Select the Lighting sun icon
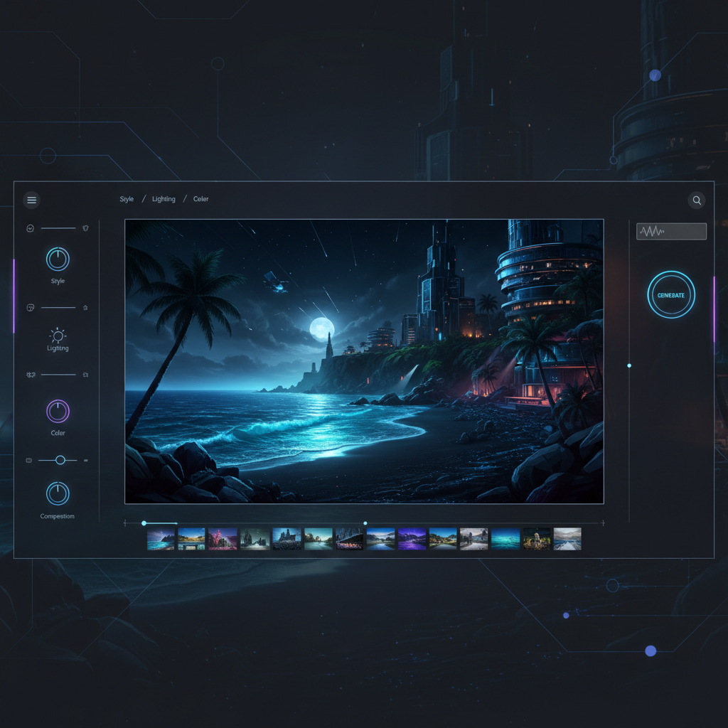 coord(58,336)
